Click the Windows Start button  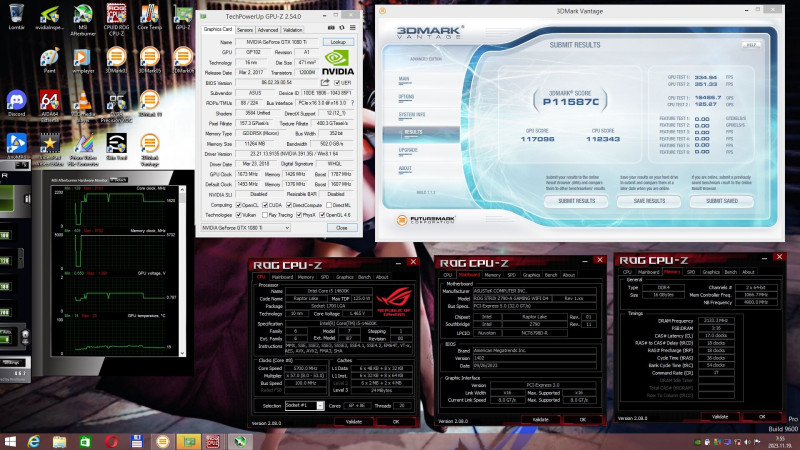pyautogui.click(x=10, y=441)
